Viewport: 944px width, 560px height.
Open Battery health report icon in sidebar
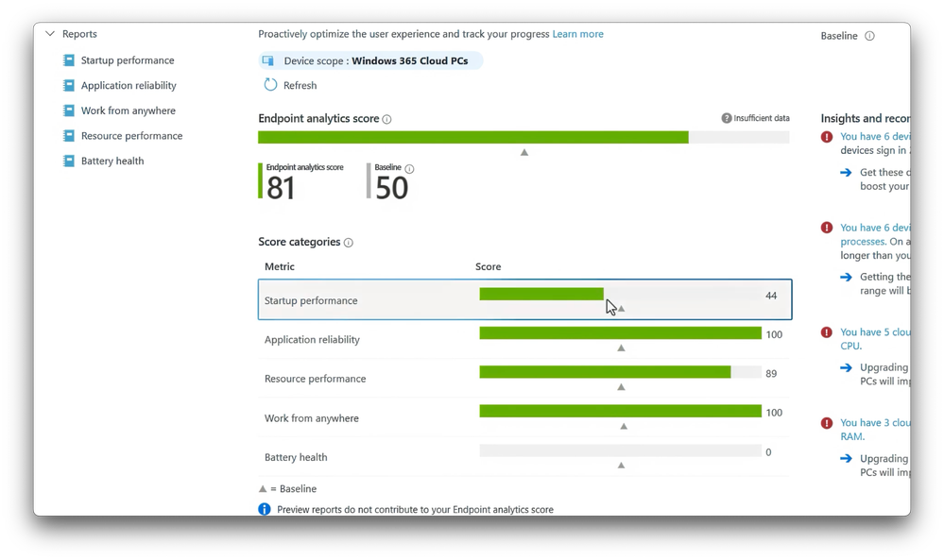pyautogui.click(x=69, y=161)
